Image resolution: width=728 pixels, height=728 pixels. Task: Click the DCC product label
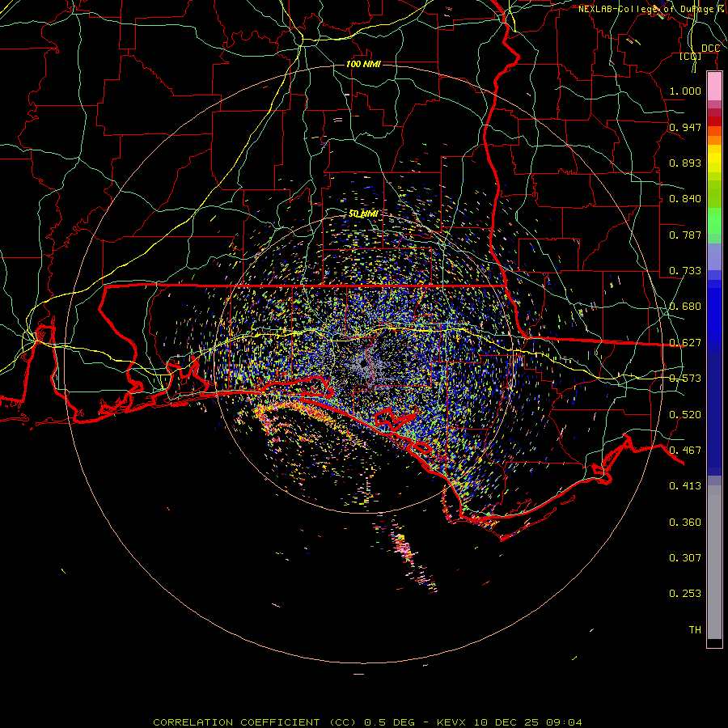pos(710,49)
